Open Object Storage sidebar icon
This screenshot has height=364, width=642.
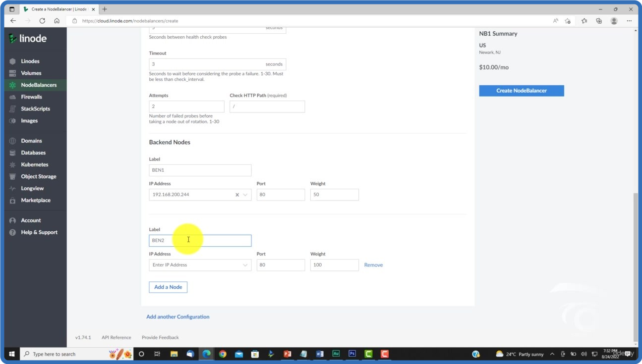[x=12, y=177]
